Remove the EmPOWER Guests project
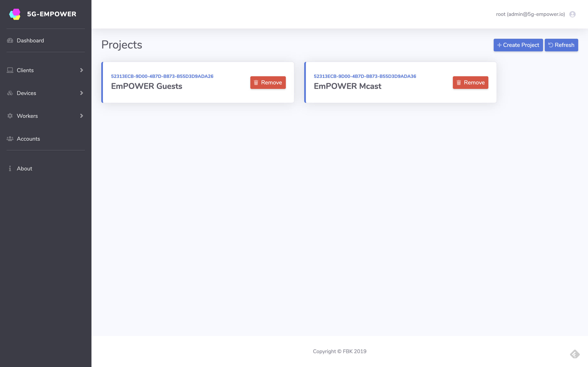Viewport: 588px width, 367px height. pyautogui.click(x=268, y=83)
